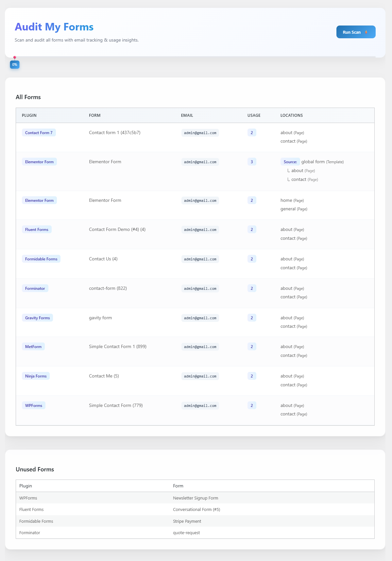Click contact (Page) in Gravity Forms row

click(294, 326)
